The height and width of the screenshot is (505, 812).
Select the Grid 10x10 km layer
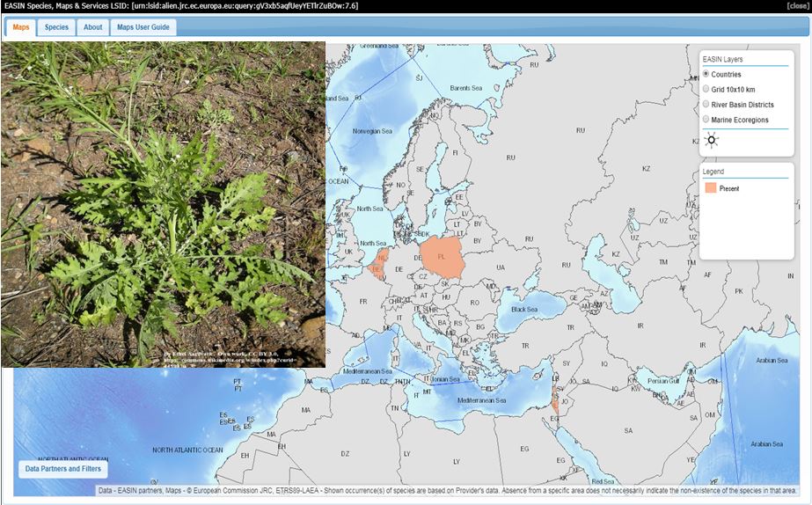coord(706,89)
